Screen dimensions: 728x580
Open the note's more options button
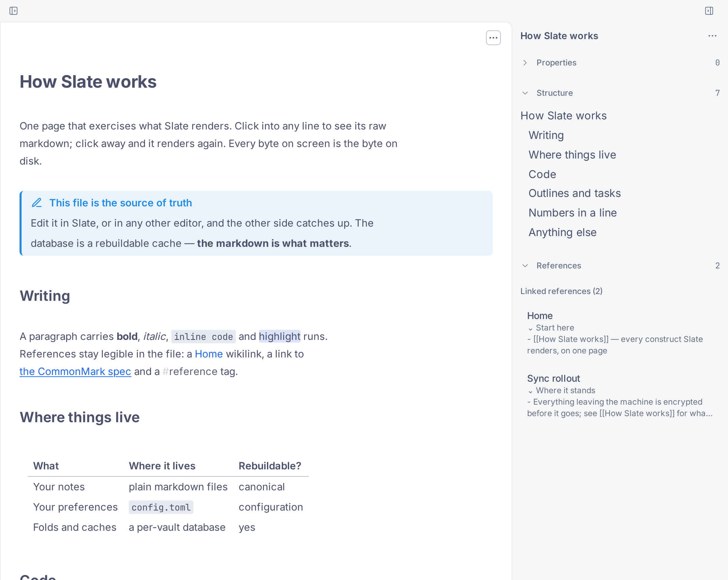tap(493, 38)
